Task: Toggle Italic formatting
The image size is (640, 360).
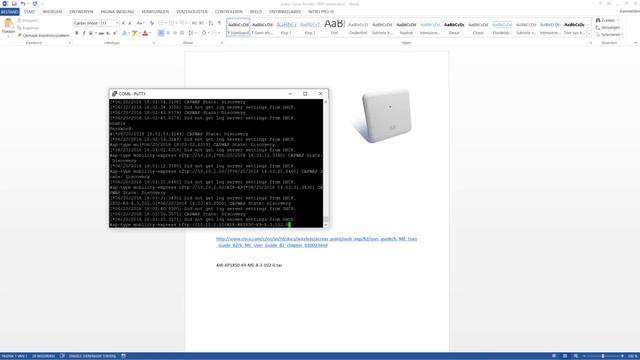Action: pyautogui.click(x=84, y=33)
